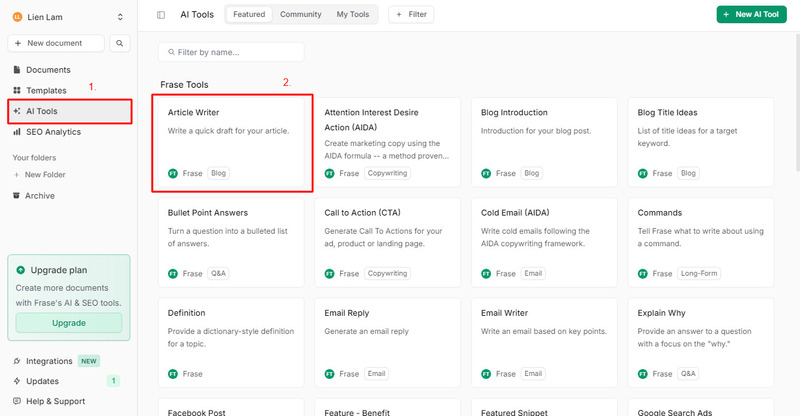
Task: Click Frase logo on Bullet Point Answers card
Action: 173,274
